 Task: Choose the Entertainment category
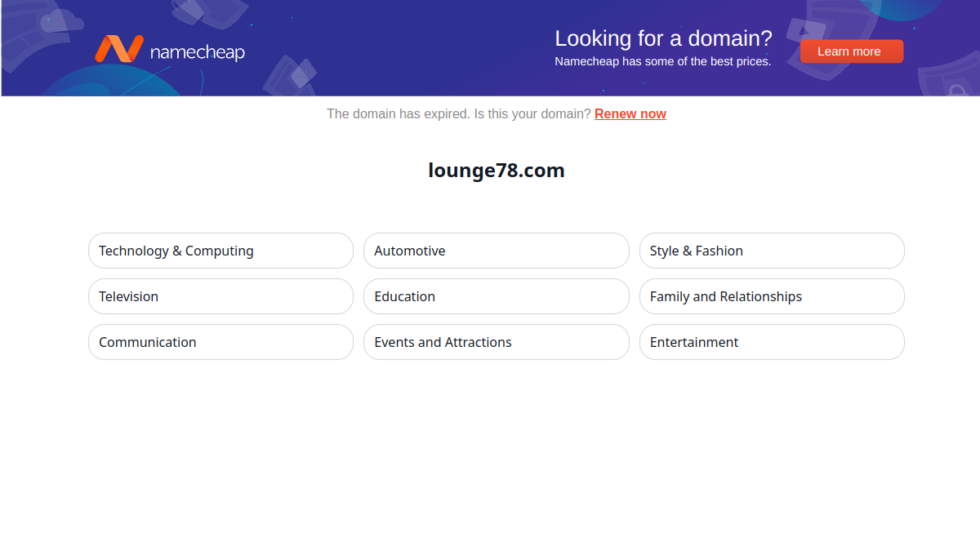[x=772, y=342]
